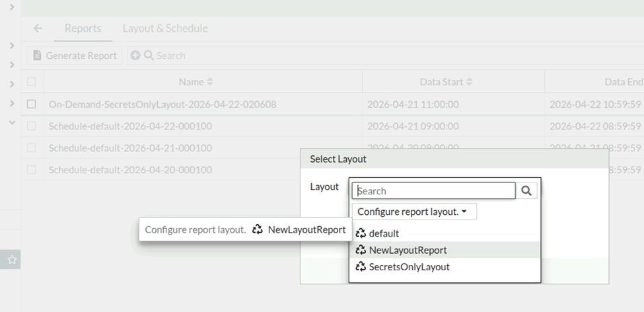Collapse the downward sidebar chevron

12,122
